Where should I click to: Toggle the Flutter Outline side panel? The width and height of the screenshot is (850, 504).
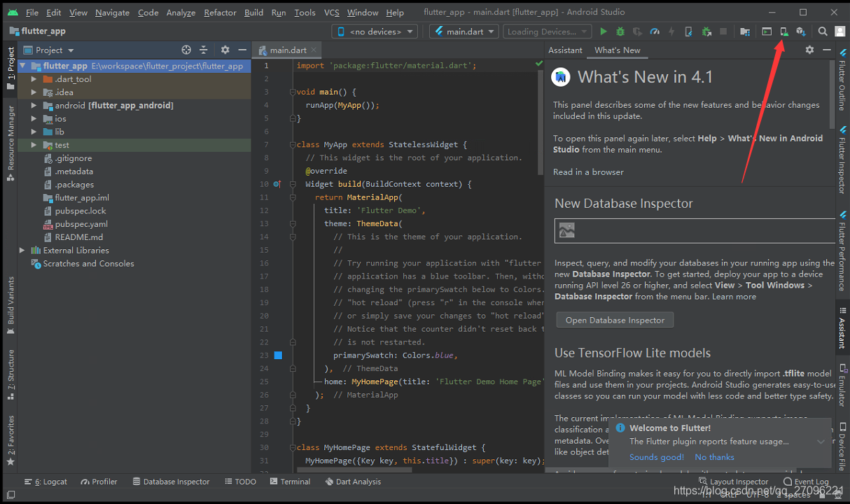[842, 80]
